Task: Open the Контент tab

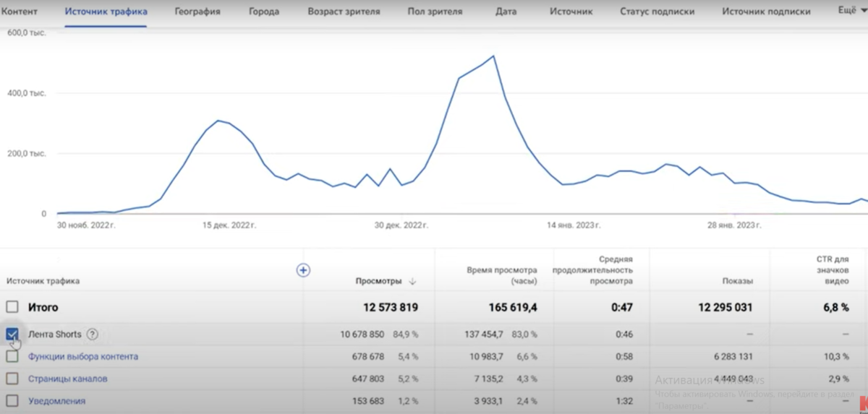Action: [20, 12]
